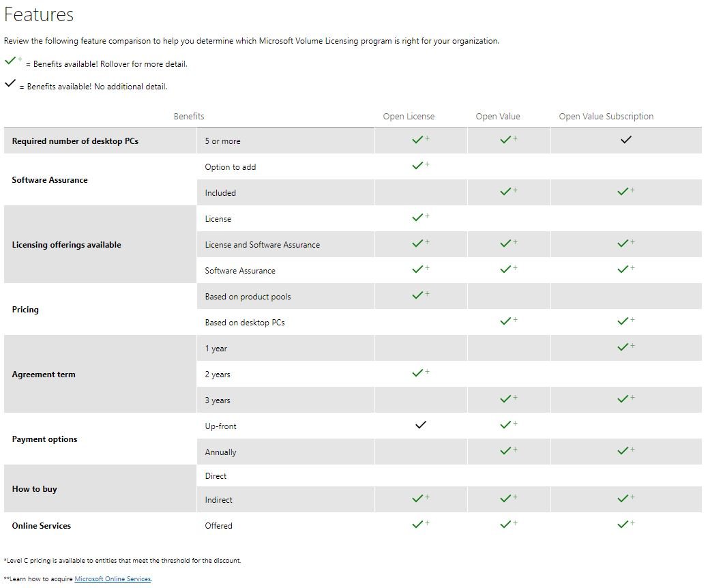Click Open Value Subscription checkmark for 1 year term
The width and height of the screenshot is (708, 588).
coord(624,347)
